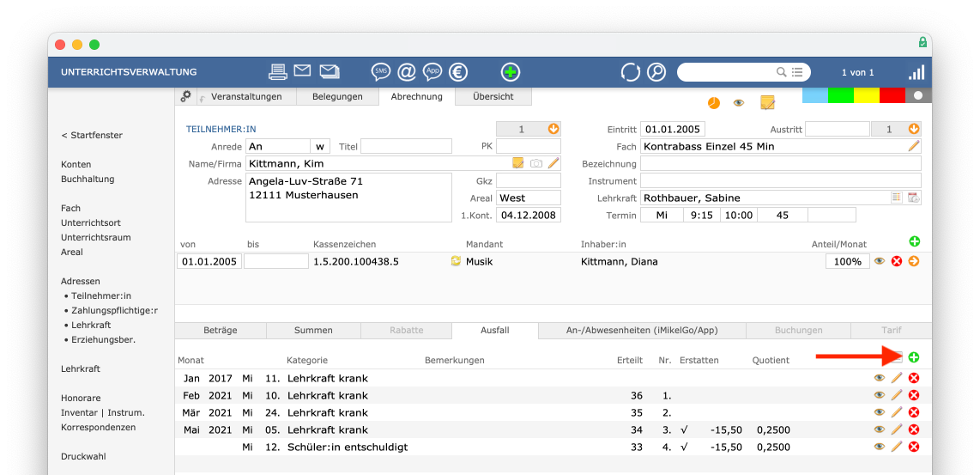
Task: Open Buchhaltung in sidebar
Action: point(88,179)
